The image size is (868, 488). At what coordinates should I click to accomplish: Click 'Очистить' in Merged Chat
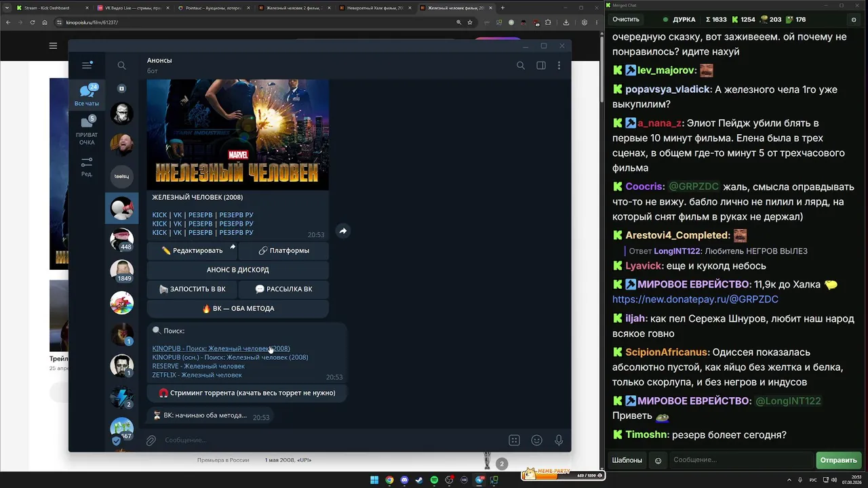click(x=626, y=20)
